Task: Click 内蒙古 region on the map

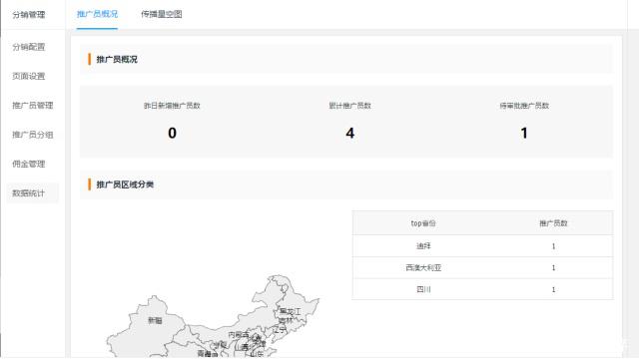Action: click(239, 335)
